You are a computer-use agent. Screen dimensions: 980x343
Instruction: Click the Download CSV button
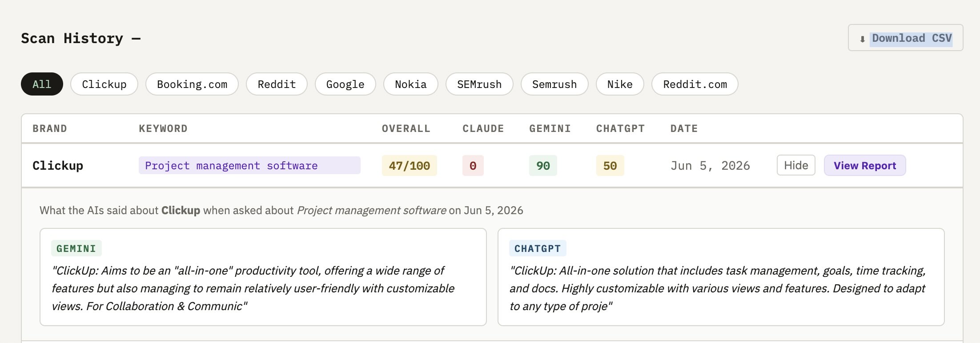coord(905,38)
